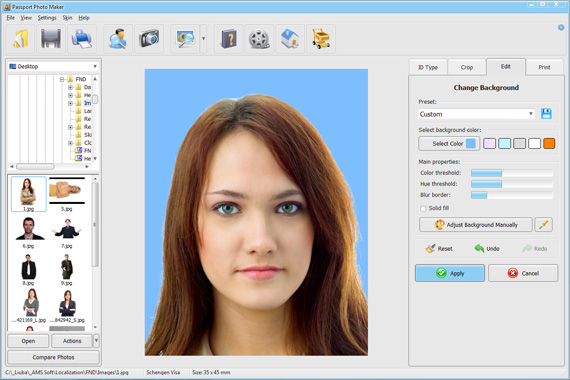The width and height of the screenshot is (570, 380).
Task: Open the dropdown arrow next to Actions
Action: tap(96, 341)
